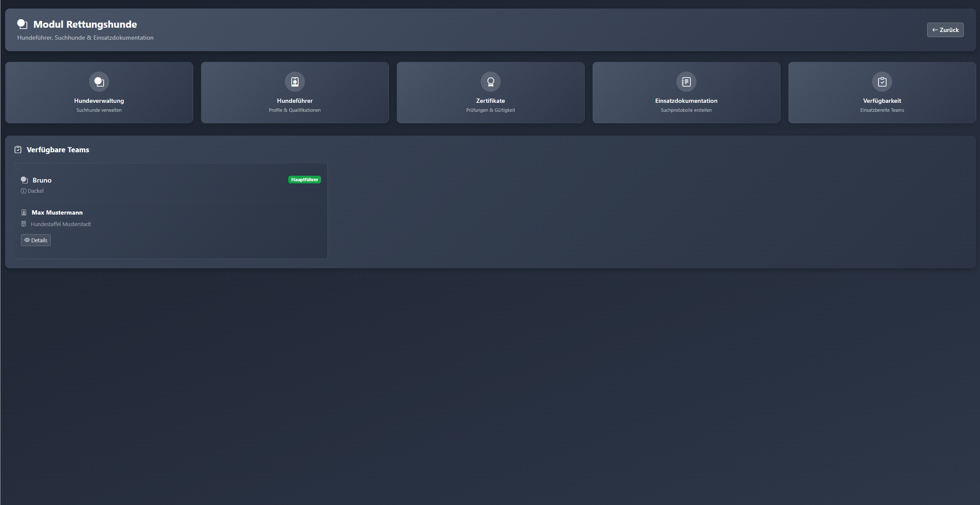Screen dimensions: 980x505
Task: Click the award ribbon icon above Zertifikate
Action: pos(490,81)
